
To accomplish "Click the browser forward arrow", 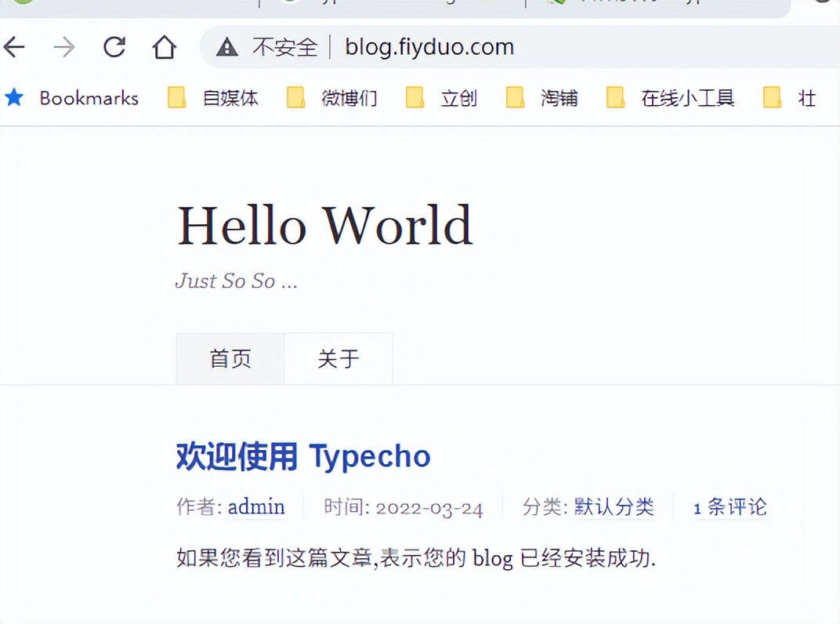I will click(x=64, y=47).
